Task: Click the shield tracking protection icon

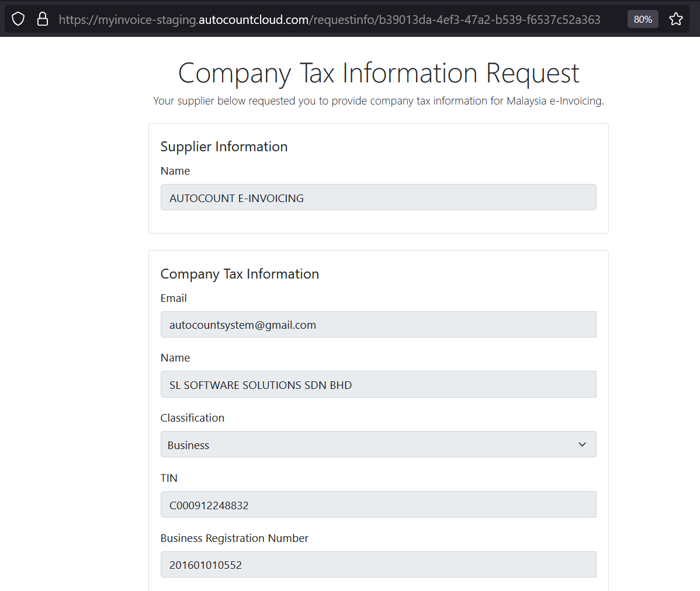Action: tap(18, 19)
